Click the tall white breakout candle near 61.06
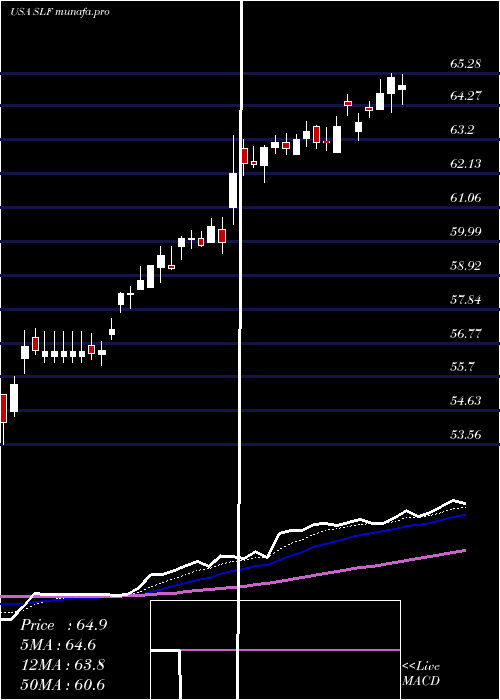The height and width of the screenshot is (700, 500). (x=233, y=190)
